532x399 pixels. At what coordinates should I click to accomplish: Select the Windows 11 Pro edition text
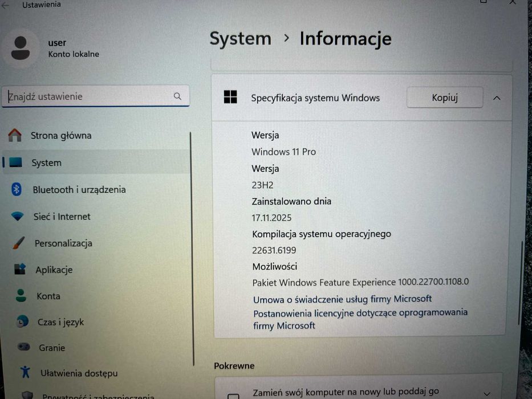(283, 152)
